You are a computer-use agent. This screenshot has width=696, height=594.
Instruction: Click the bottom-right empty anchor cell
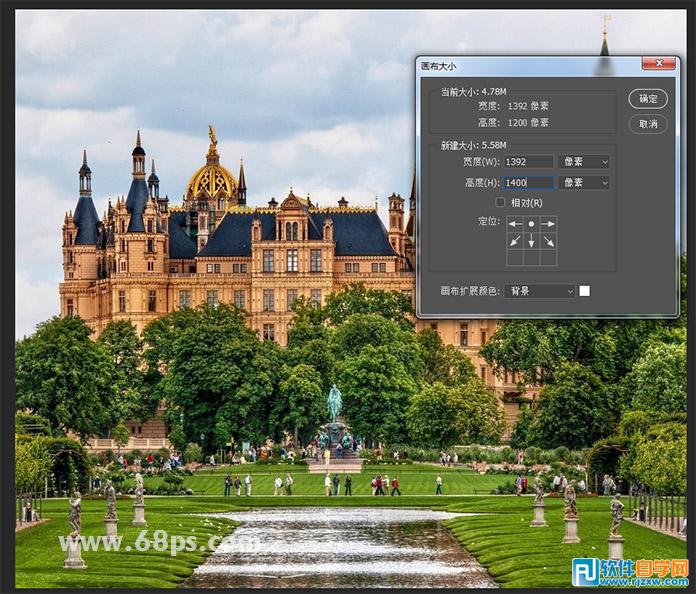548,257
